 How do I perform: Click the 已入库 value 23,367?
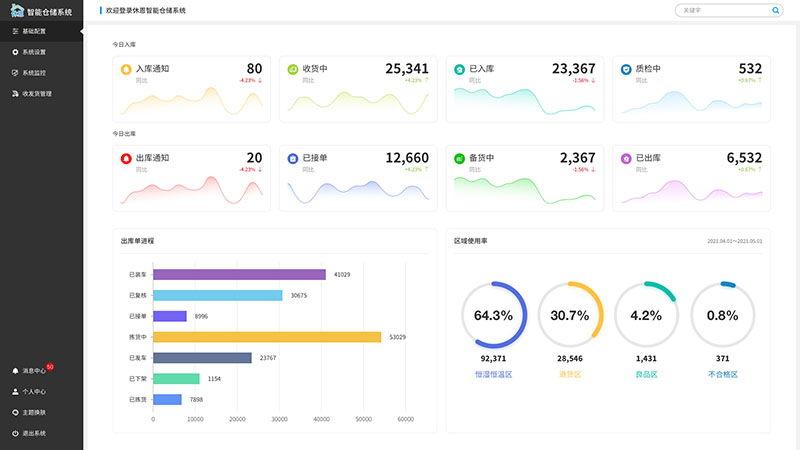click(x=574, y=68)
